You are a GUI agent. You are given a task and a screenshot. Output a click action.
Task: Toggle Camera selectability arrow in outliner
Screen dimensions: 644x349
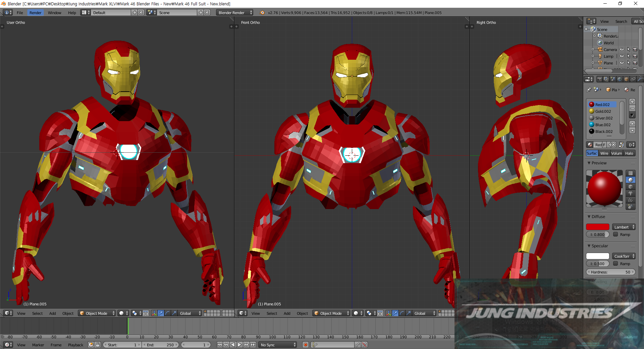point(629,49)
